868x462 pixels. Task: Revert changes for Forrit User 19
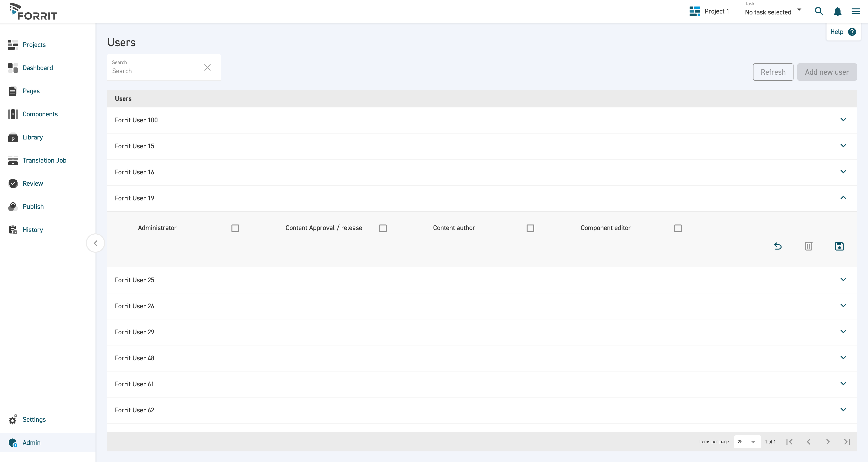click(x=778, y=246)
